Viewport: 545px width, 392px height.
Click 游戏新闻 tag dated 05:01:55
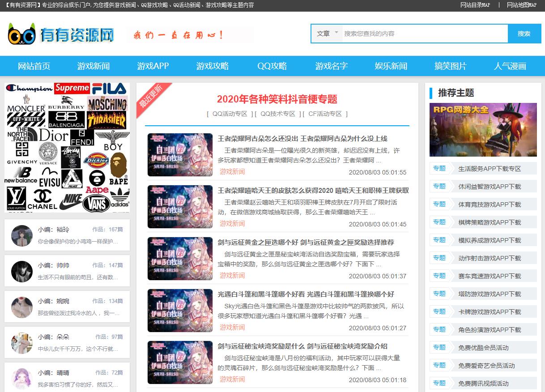pos(232,172)
